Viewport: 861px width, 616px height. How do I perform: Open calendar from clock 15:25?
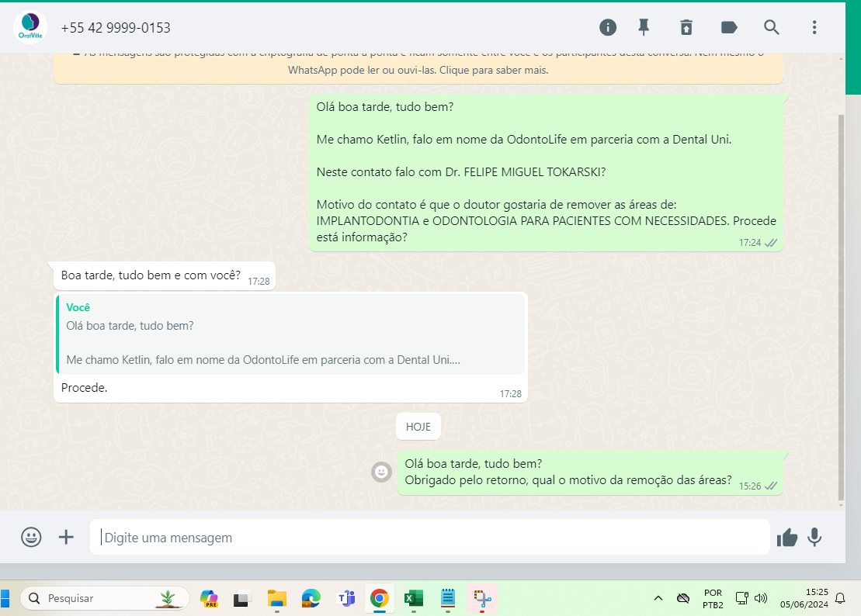click(x=804, y=598)
